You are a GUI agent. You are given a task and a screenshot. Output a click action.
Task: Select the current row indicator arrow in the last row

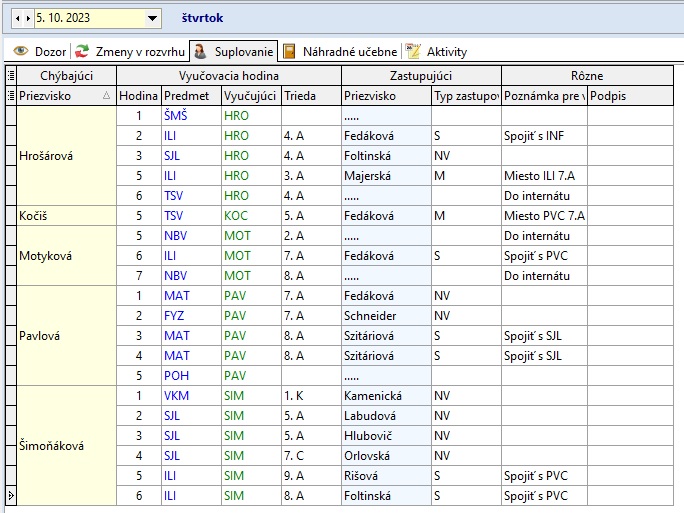click(10, 495)
